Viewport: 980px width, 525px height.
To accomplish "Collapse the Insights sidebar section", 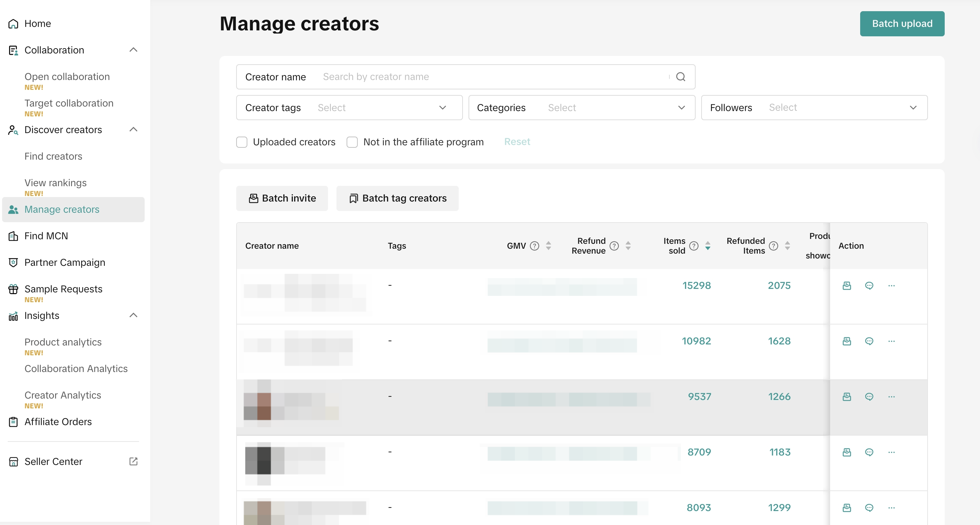I will (x=133, y=315).
